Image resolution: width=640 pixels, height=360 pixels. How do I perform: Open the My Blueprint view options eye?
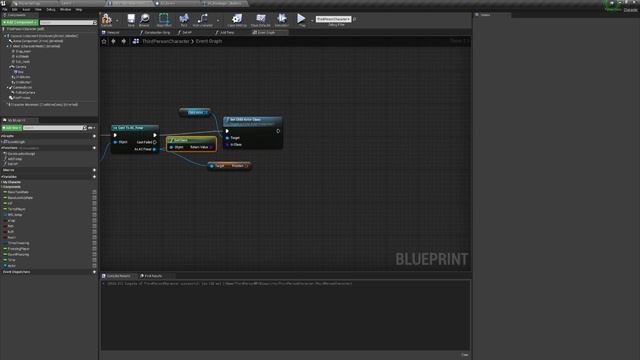point(91,128)
